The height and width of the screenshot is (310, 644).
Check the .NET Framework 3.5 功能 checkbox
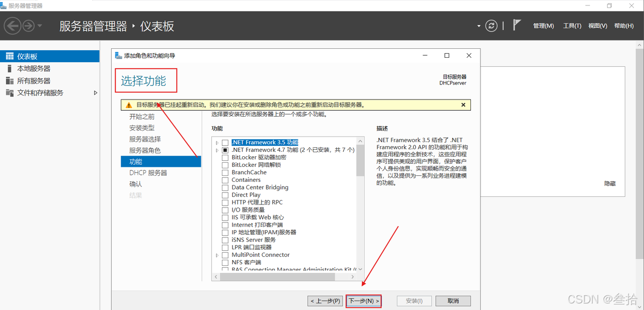point(225,143)
